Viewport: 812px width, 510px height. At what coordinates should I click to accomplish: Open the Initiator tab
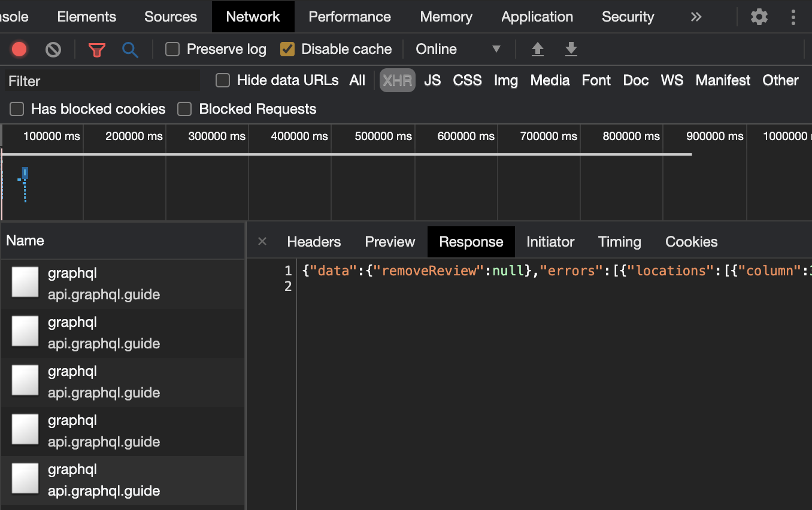click(550, 242)
